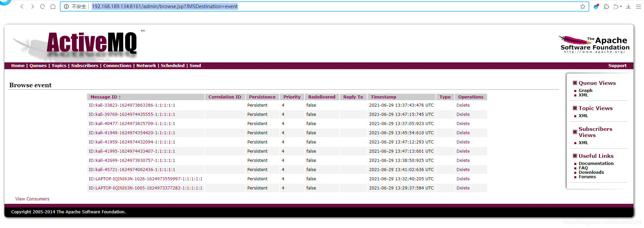Open the Forums useful link

(x=587, y=177)
